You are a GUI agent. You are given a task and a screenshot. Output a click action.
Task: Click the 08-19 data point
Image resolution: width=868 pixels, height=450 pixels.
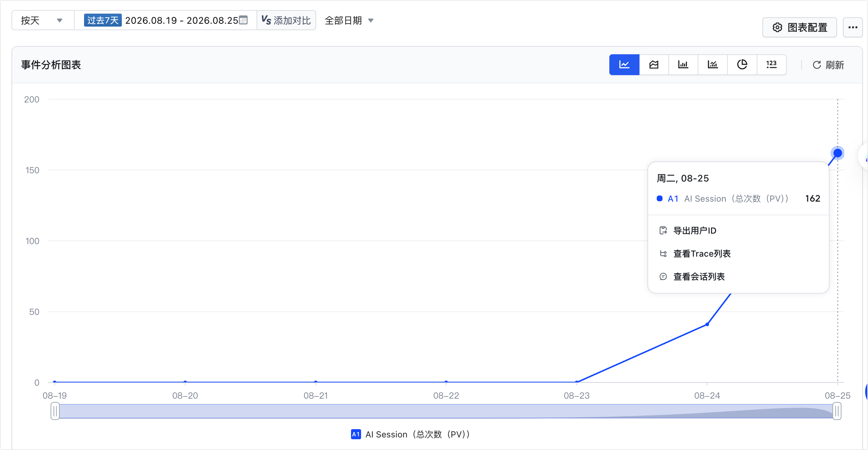(55, 382)
